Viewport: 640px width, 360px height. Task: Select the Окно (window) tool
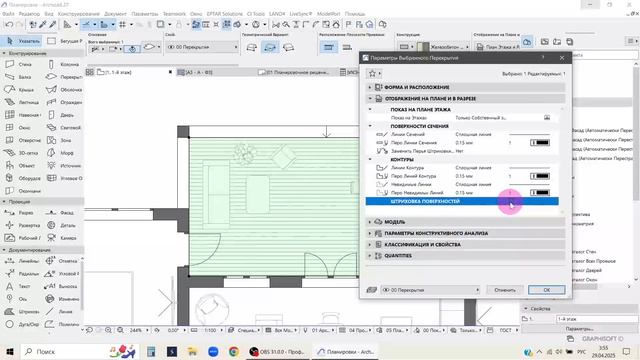tap(18, 127)
